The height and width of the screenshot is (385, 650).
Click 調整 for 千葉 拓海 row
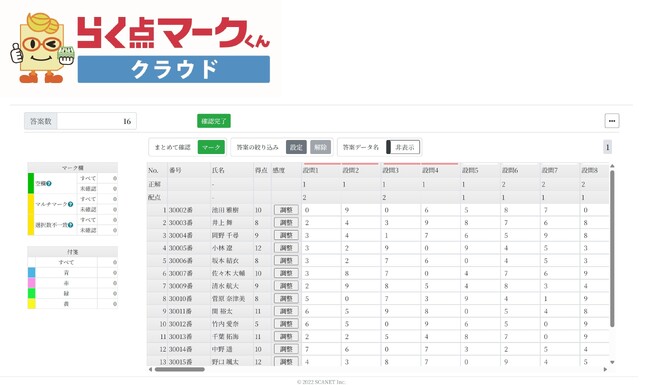pos(286,337)
